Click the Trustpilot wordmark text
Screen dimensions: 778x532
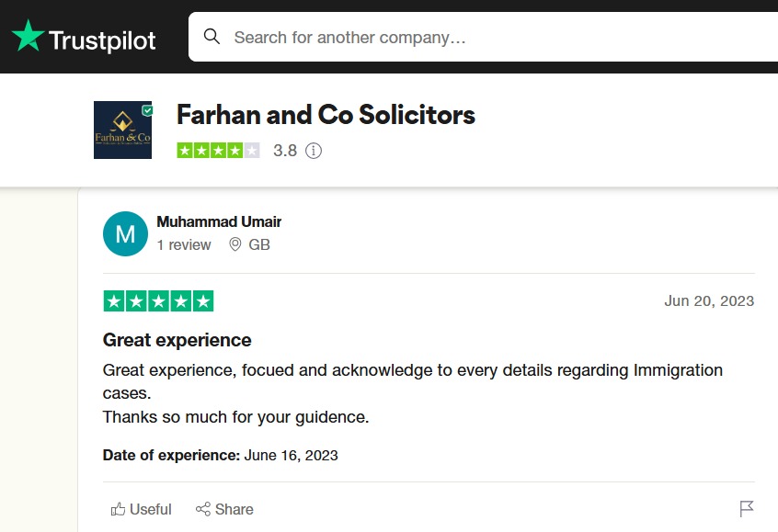point(102,40)
